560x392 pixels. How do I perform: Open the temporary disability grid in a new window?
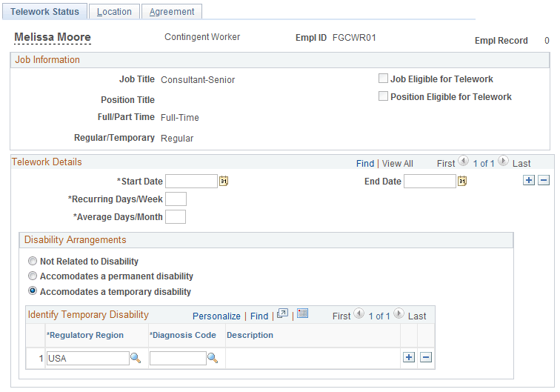[282, 315]
